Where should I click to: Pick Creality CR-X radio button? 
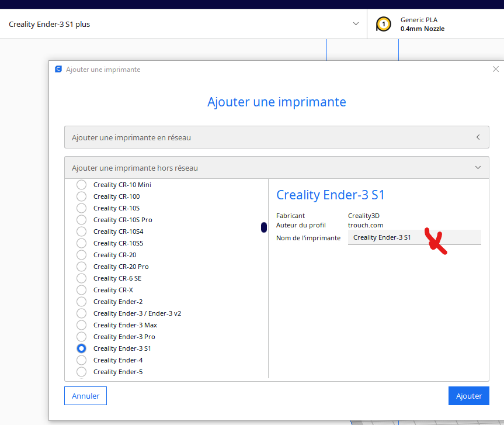[81, 290]
